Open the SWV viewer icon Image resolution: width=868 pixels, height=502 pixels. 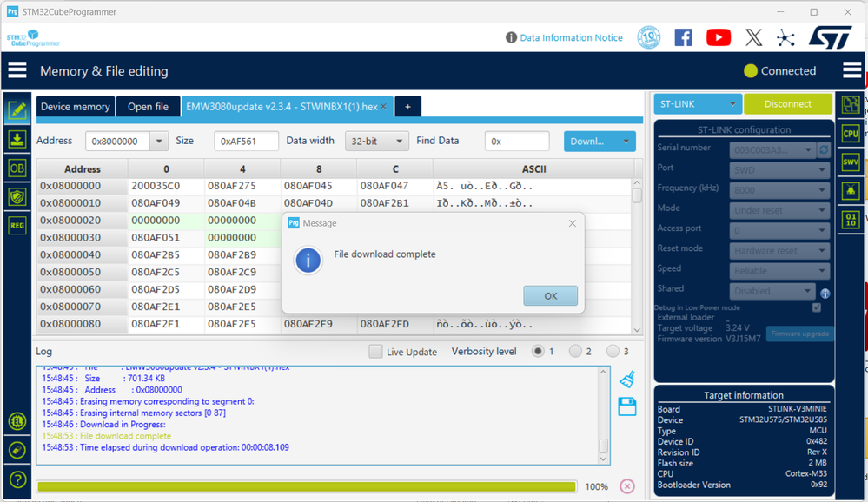coord(851,162)
